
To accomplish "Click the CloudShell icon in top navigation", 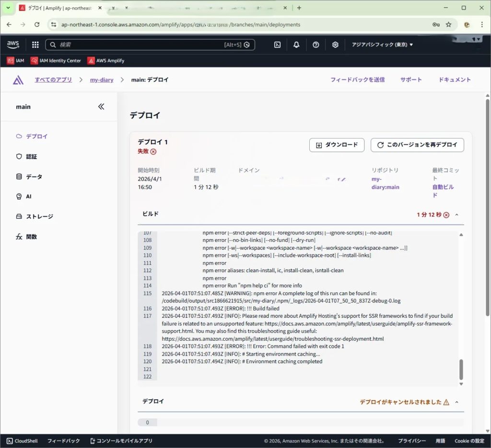I will point(277,45).
